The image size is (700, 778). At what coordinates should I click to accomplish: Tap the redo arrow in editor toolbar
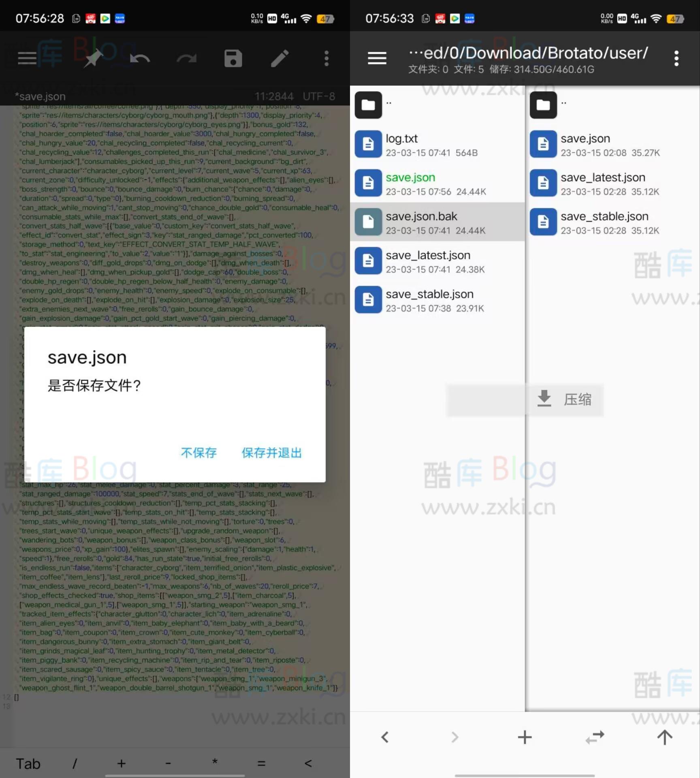(186, 59)
